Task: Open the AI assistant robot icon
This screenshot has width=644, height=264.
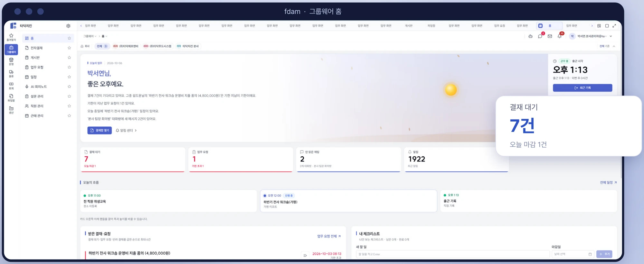Action: coord(530,36)
